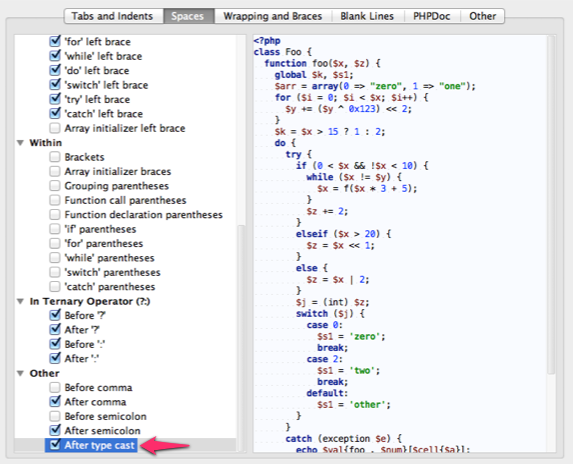Enable Function call parentheses spacing
The width and height of the screenshot is (573, 464).
pyautogui.click(x=55, y=200)
